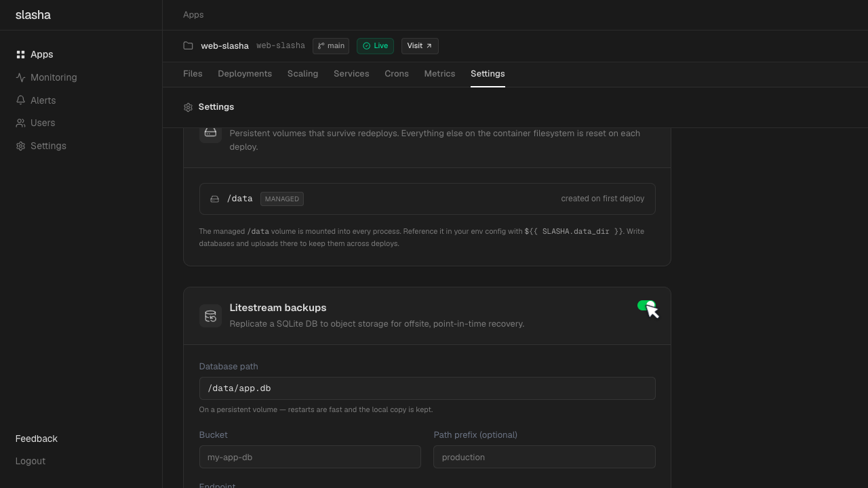Click the web-slasha app name
Viewport: 868px width, 488px height.
224,45
